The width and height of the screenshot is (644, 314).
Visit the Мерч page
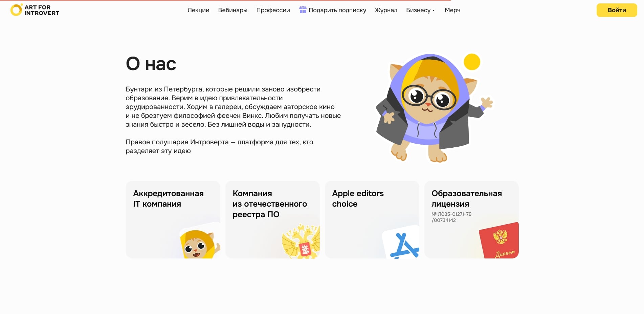coord(452,10)
